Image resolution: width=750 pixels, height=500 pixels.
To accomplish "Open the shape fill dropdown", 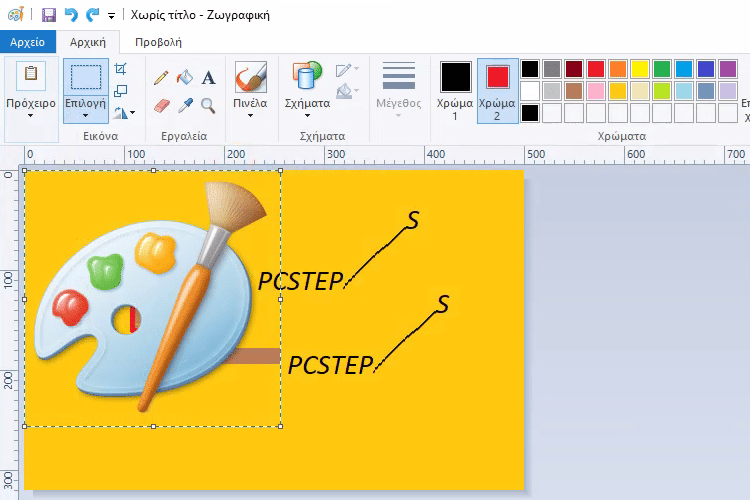I will (x=347, y=91).
